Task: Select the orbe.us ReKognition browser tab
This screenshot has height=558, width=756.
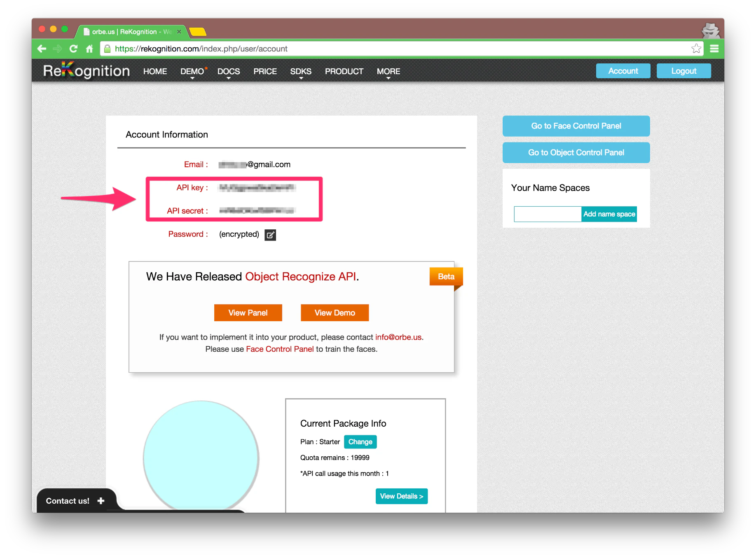Action: pyautogui.click(x=131, y=32)
